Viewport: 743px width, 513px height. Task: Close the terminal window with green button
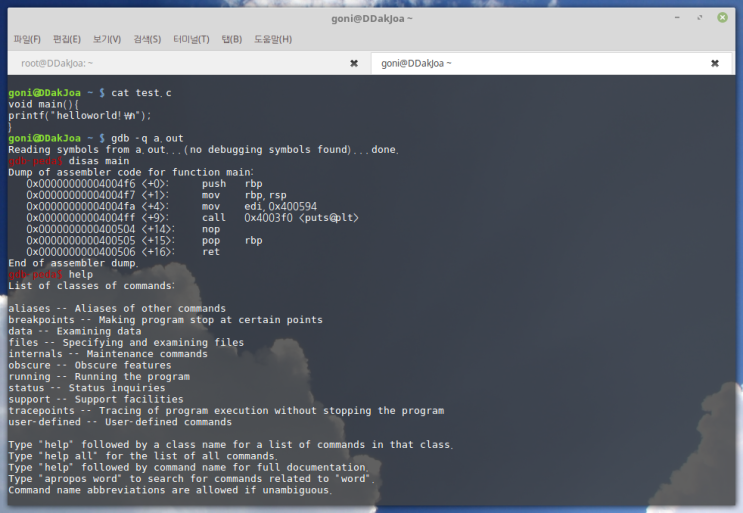pos(720,17)
